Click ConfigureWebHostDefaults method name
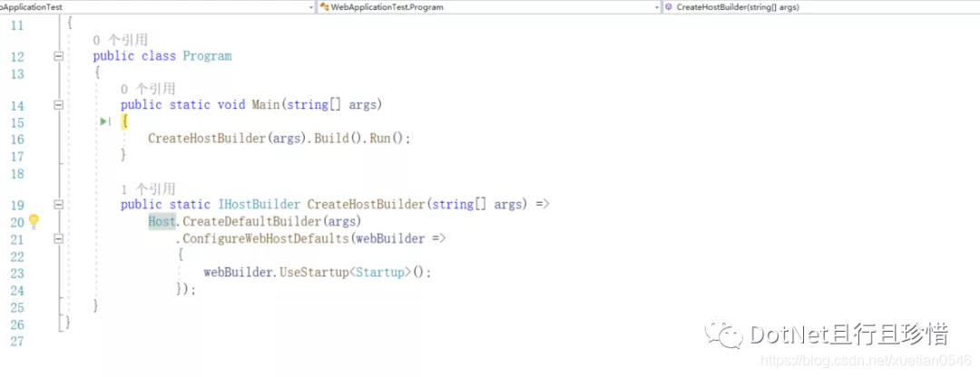 266,238
